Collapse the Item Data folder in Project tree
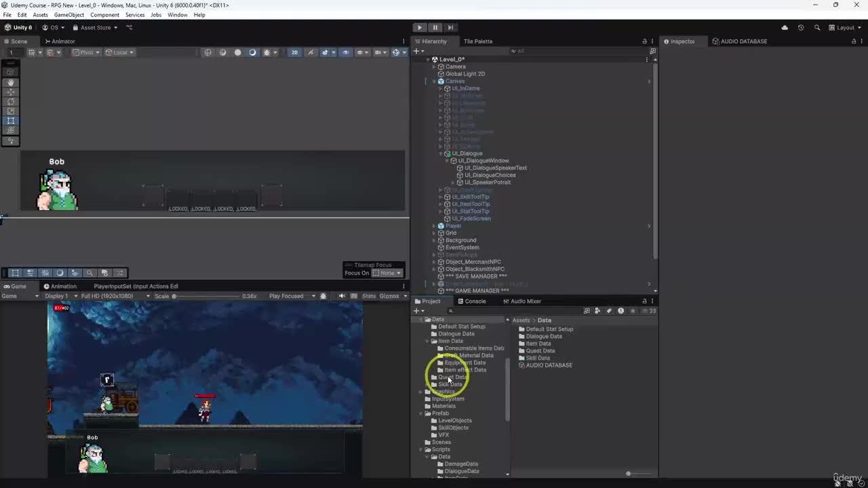 point(428,341)
